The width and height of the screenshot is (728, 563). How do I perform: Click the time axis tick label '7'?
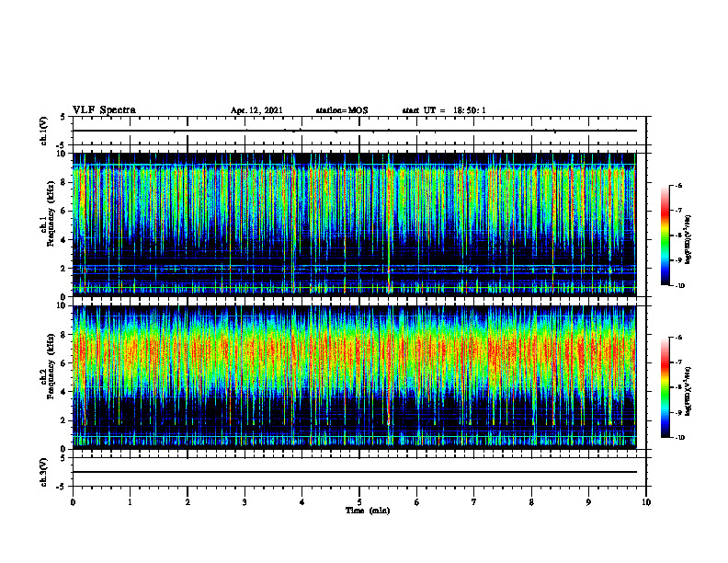[x=474, y=502]
